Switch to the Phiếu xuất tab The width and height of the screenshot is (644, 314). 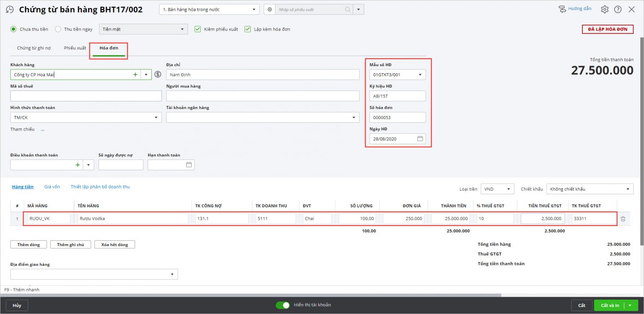point(75,48)
